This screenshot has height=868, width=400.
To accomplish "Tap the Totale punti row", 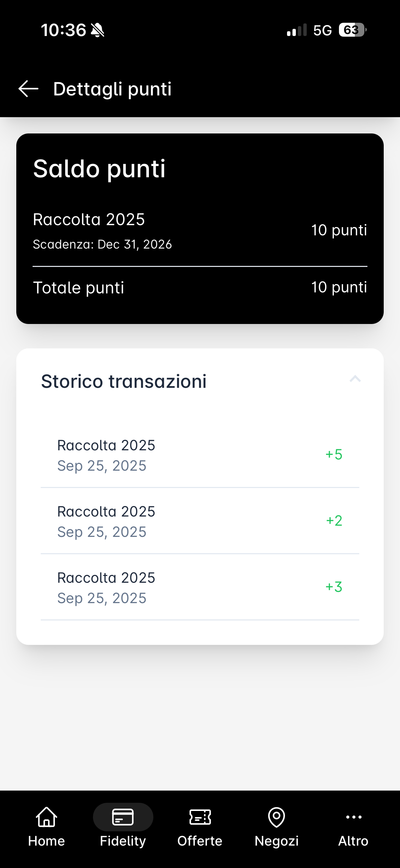I will coord(200,288).
